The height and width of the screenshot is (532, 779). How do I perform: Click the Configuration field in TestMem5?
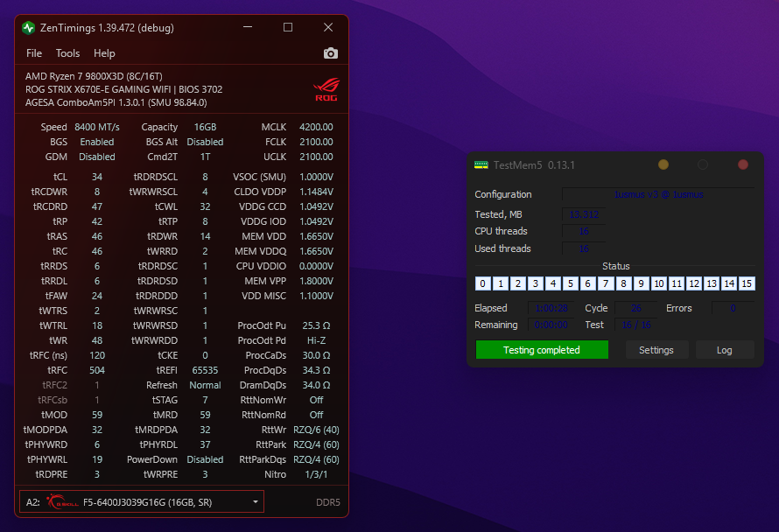658,194
